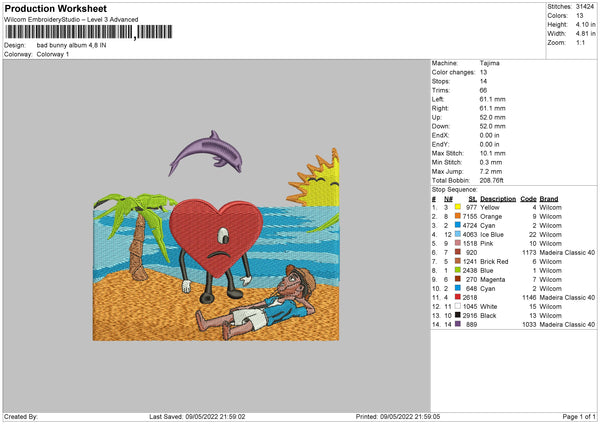Select the EndX value '0.00 in'
The width and height of the screenshot is (600, 424).
[x=489, y=135]
